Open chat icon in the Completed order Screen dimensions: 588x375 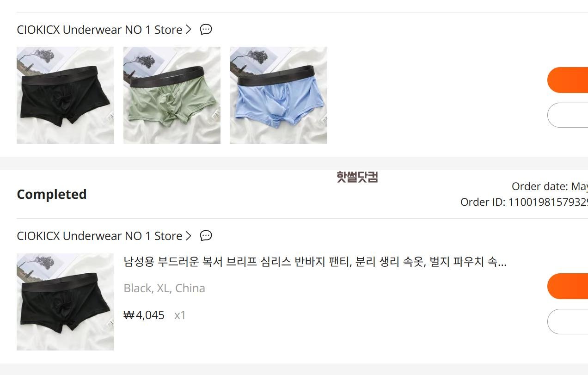click(x=206, y=236)
